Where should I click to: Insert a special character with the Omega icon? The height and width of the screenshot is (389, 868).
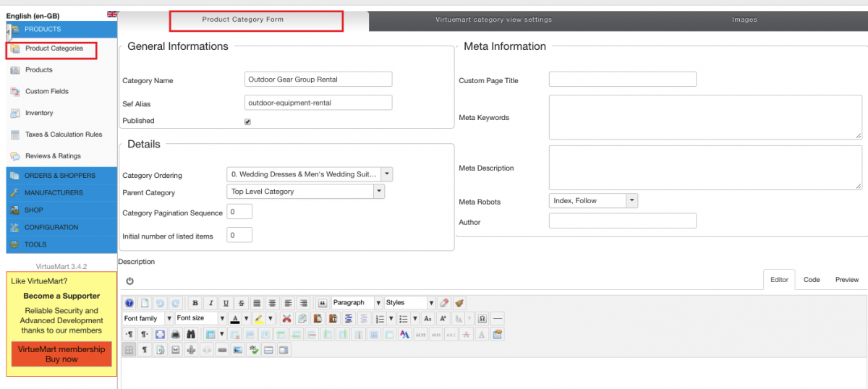coord(482,318)
